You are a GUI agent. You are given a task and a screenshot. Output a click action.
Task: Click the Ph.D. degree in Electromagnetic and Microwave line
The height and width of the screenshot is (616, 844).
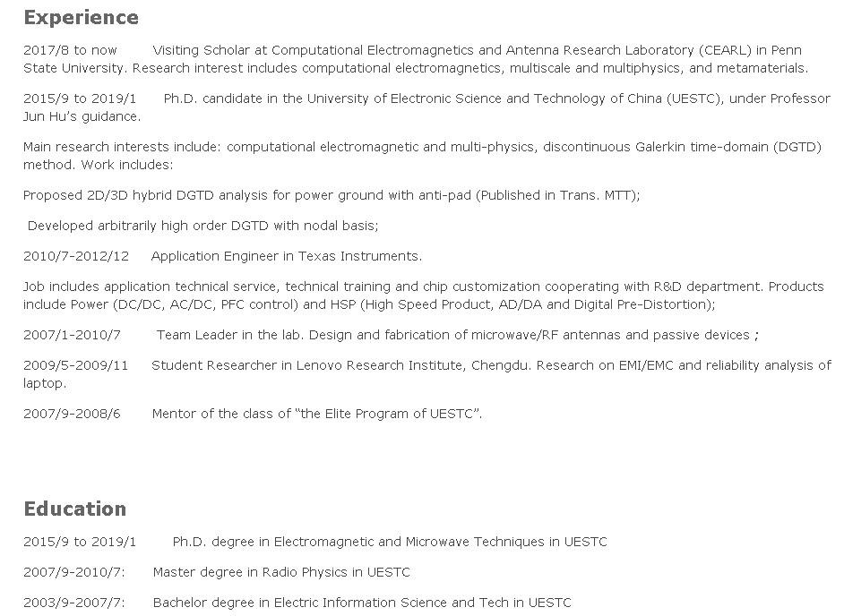389,542
